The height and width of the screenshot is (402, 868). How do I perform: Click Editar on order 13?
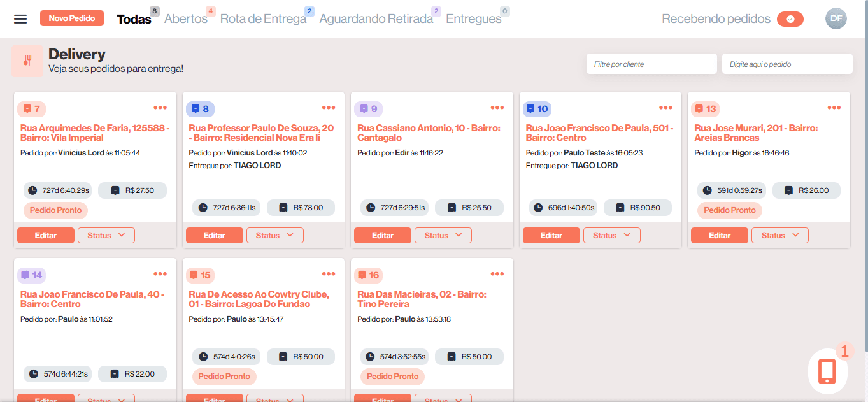[x=720, y=236]
